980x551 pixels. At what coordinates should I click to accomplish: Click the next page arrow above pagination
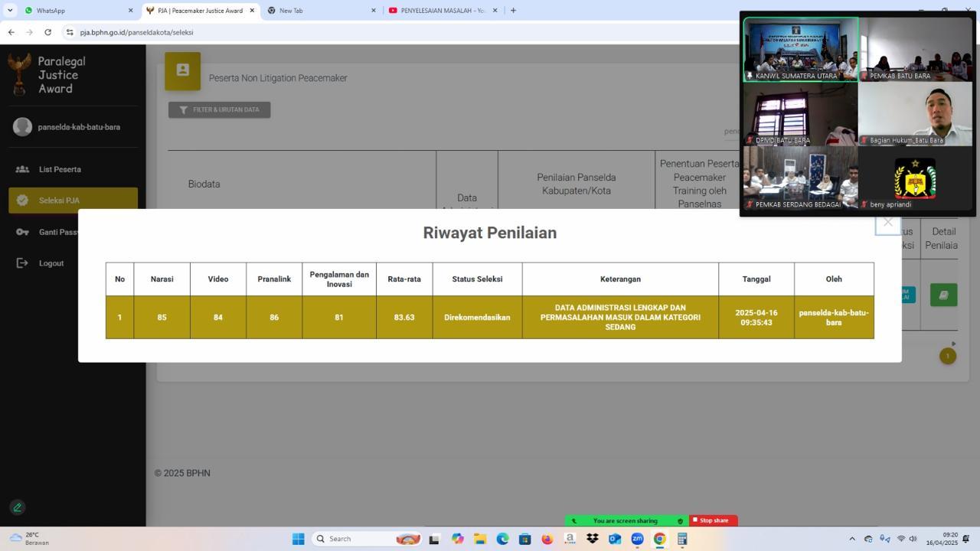(953, 344)
